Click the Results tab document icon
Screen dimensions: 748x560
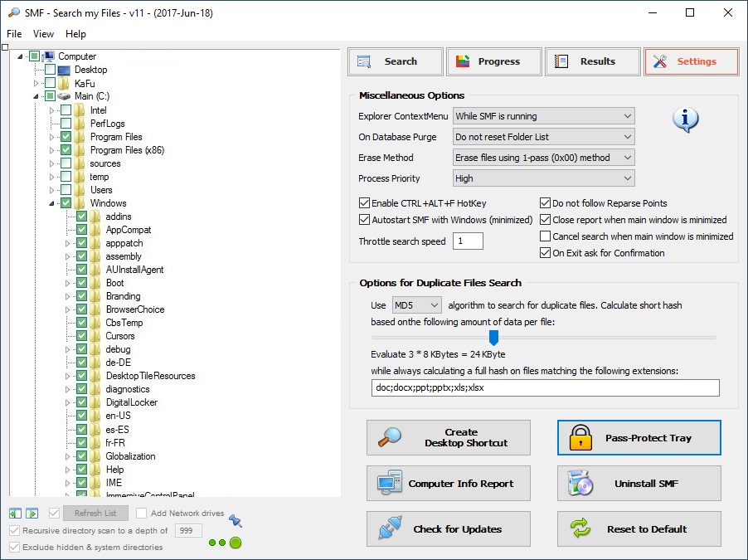561,61
